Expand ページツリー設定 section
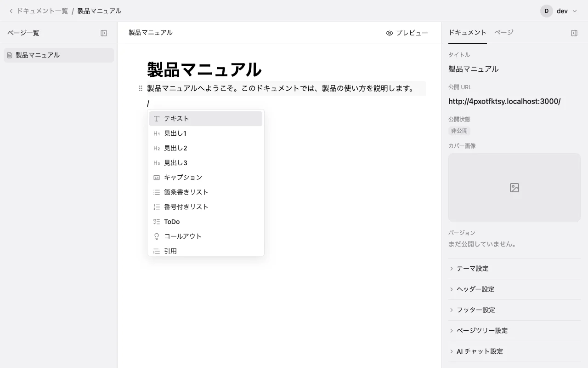Viewport: 588px width, 368px height. 514,331
